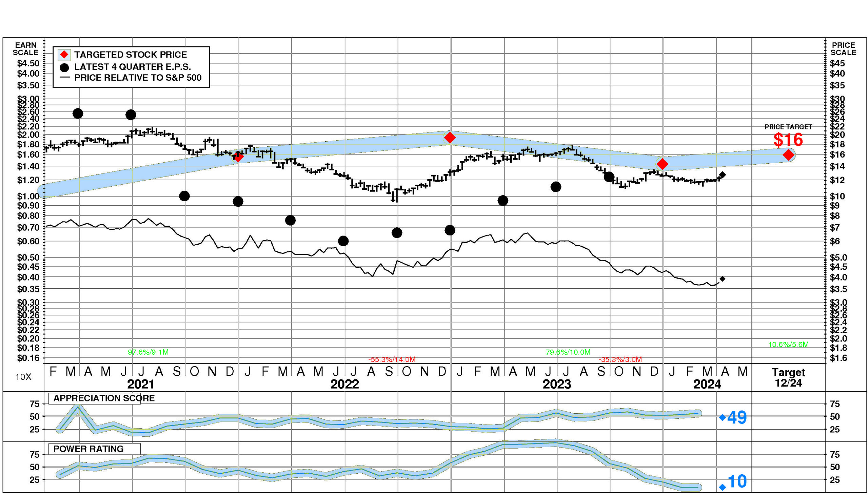Click the first EPS dot at March 2021
This screenshot has width=868, height=495.
[78, 113]
